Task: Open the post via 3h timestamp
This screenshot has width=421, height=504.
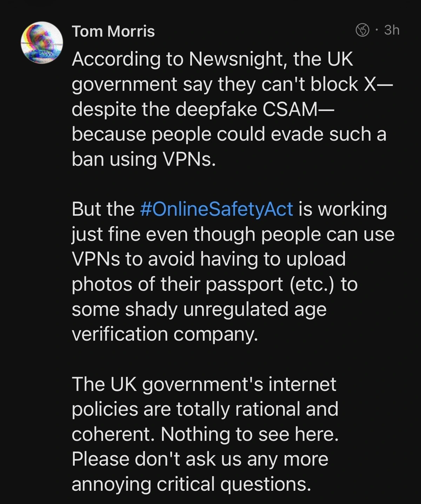Action: pyautogui.click(x=392, y=30)
